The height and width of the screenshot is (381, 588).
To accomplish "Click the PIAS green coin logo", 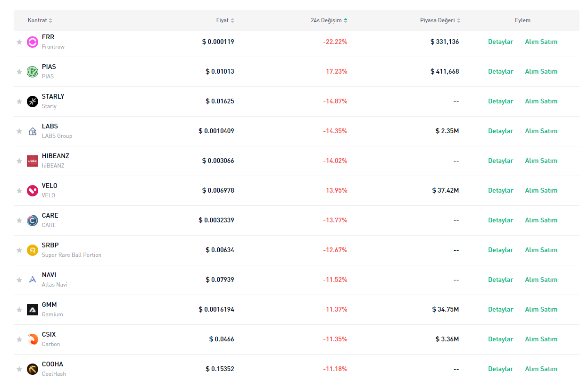I will 33,72.
